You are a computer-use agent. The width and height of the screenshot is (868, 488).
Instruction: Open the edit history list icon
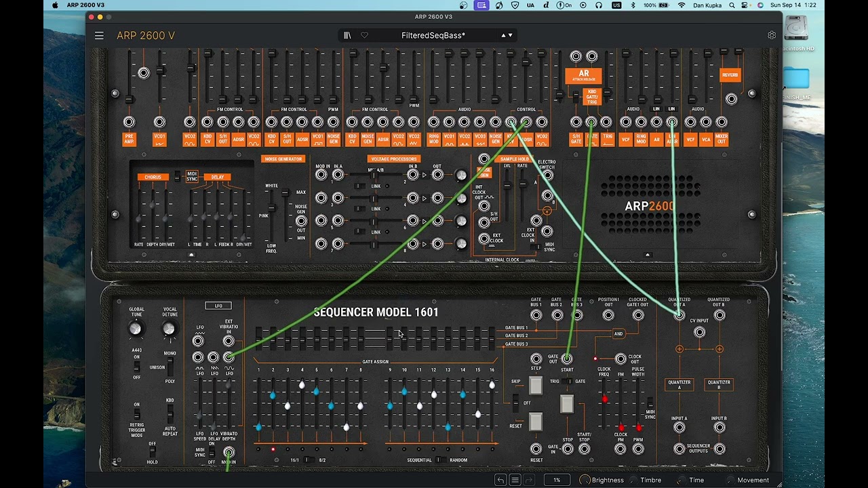coord(515,480)
